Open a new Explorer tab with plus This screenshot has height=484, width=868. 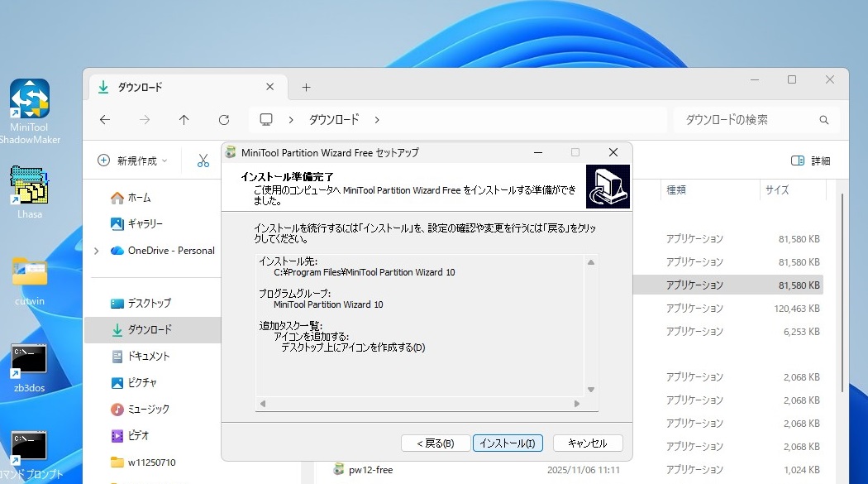(x=306, y=87)
